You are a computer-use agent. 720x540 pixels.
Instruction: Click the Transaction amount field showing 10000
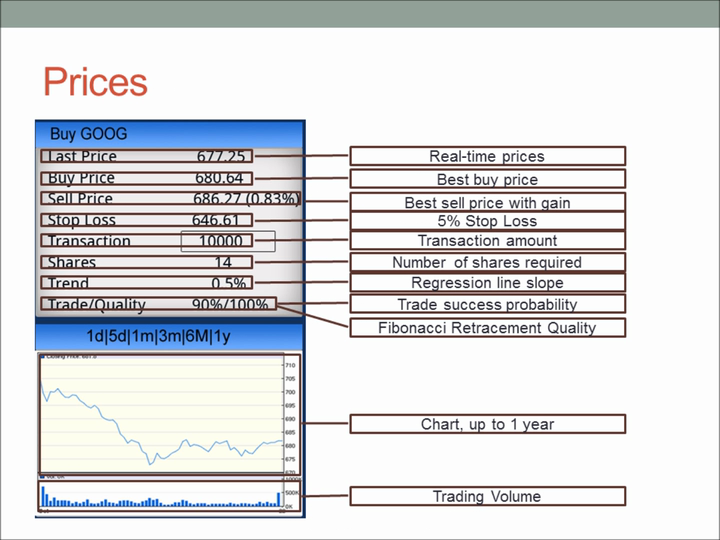(x=227, y=241)
